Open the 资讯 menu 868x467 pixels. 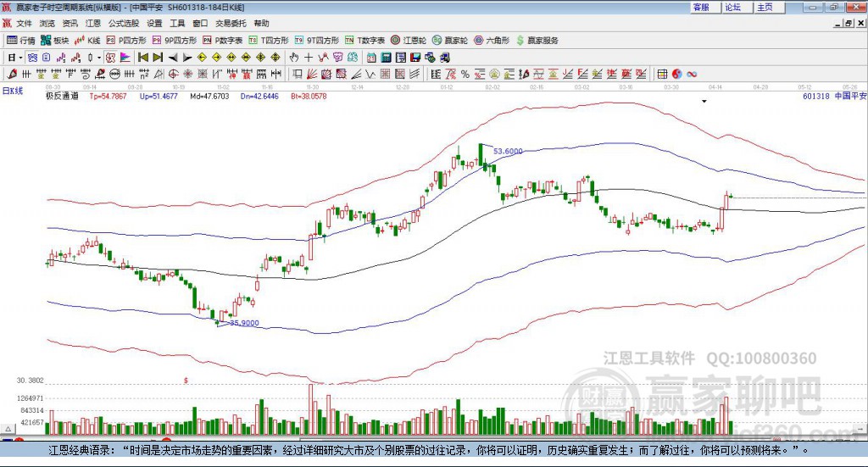[70, 23]
